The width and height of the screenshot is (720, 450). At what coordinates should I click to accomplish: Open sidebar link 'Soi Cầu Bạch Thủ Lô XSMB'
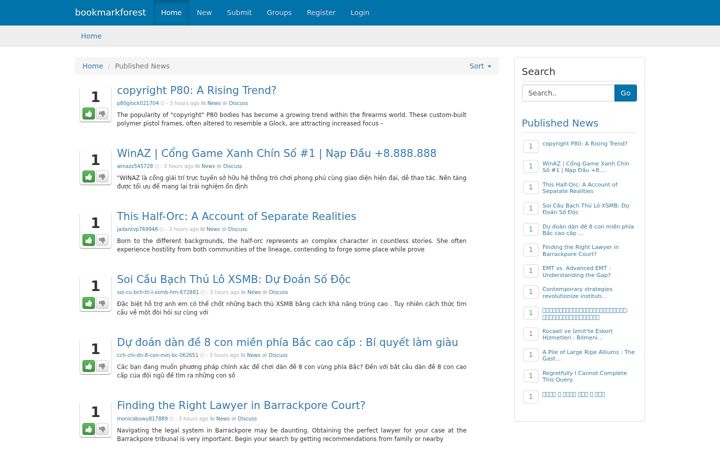point(585,209)
